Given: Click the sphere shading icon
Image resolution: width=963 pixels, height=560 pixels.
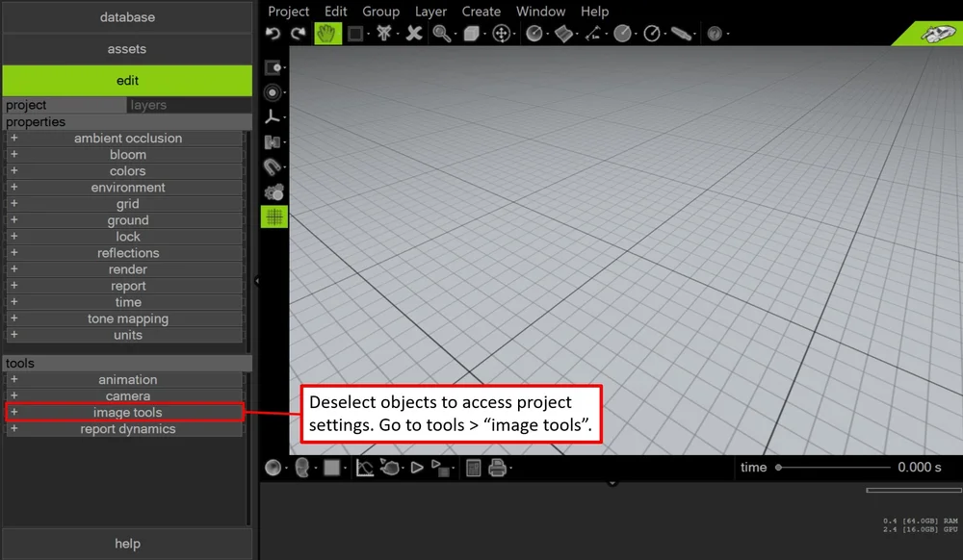Looking at the screenshot, I should point(273,468).
